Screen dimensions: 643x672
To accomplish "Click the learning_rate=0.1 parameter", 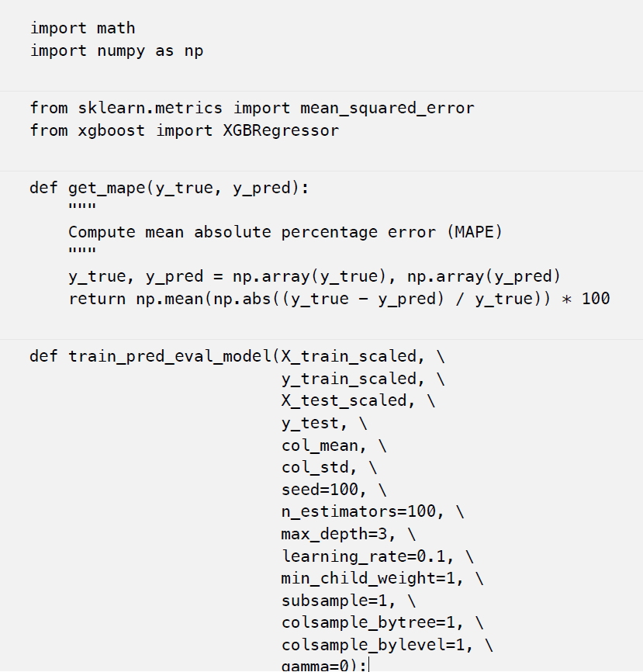I will 363,556.
